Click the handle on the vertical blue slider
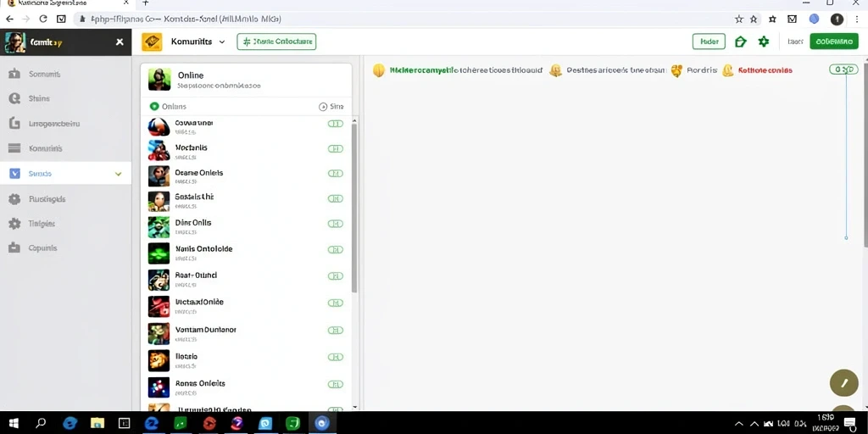The height and width of the screenshot is (434, 868). pos(846,237)
